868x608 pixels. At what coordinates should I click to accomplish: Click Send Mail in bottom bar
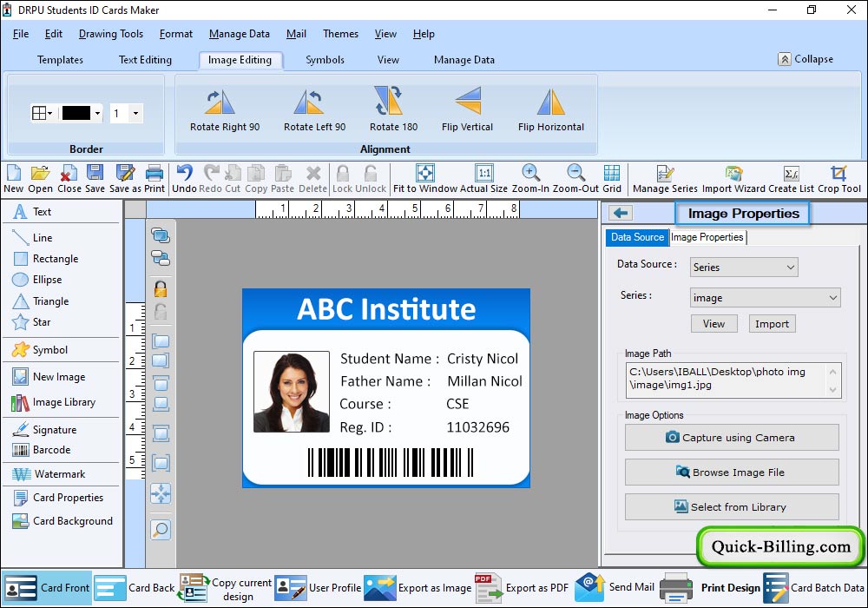[615, 587]
